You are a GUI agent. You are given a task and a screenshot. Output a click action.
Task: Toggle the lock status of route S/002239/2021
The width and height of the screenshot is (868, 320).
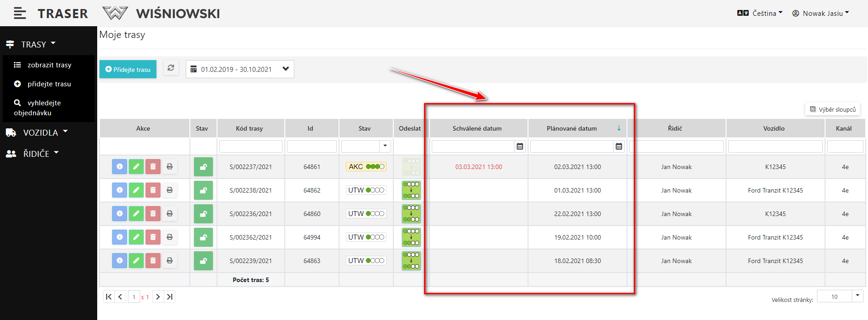[203, 261]
